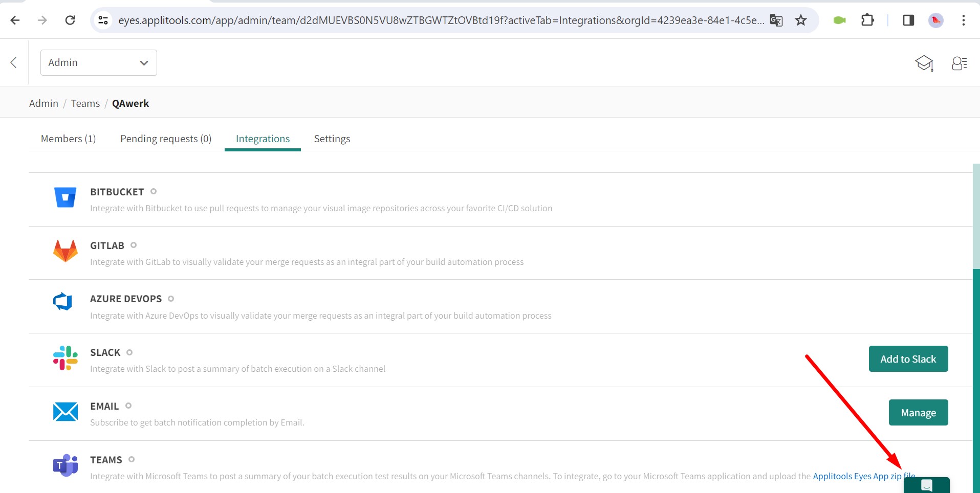Toggle the Bitbucket status indicator

154,191
